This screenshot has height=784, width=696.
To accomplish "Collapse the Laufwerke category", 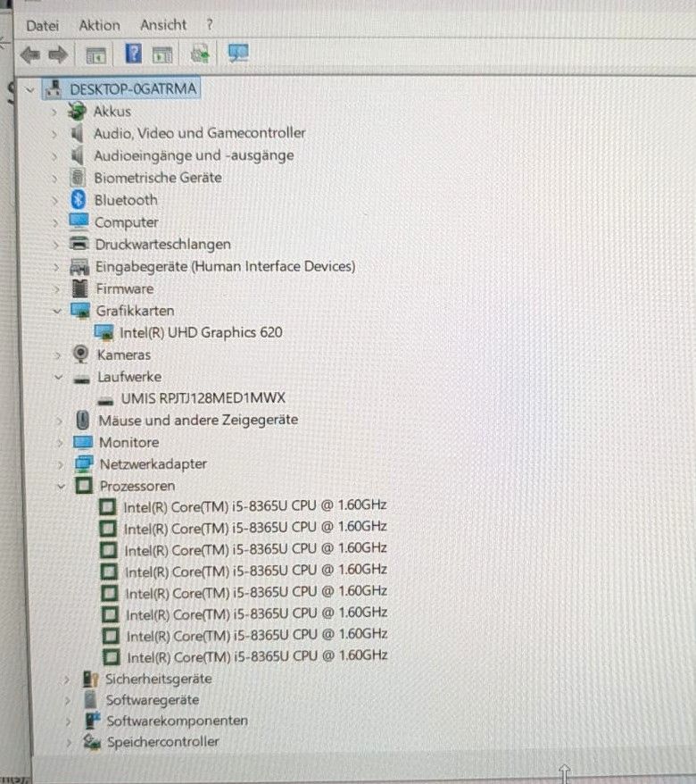I will pos(59,377).
